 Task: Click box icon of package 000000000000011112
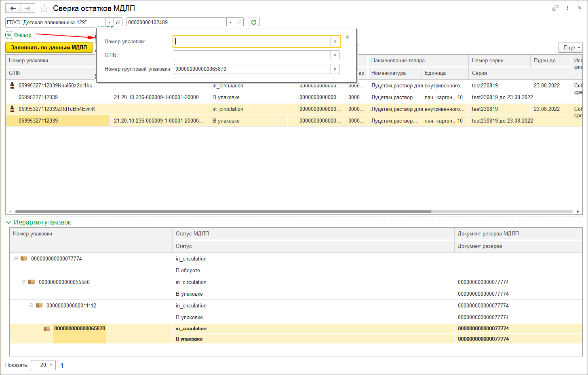coord(39,305)
